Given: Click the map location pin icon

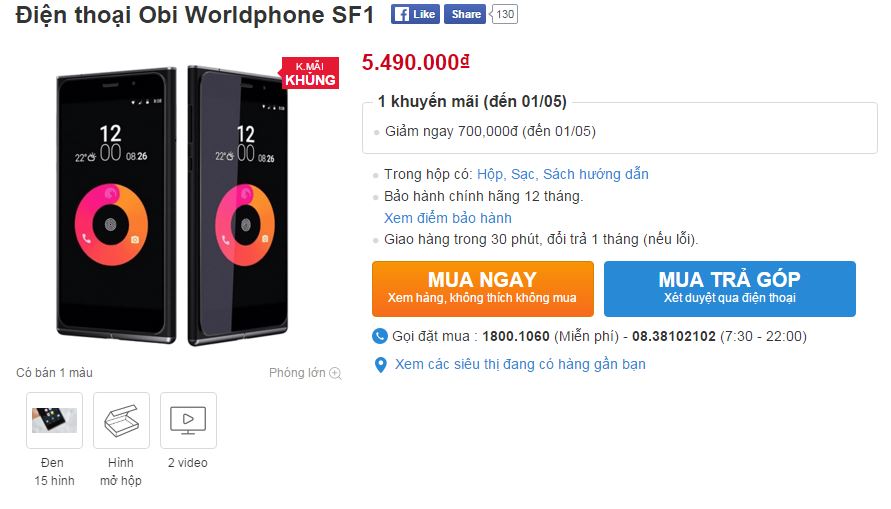Looking at the screenshot, I should pos(380,365).
